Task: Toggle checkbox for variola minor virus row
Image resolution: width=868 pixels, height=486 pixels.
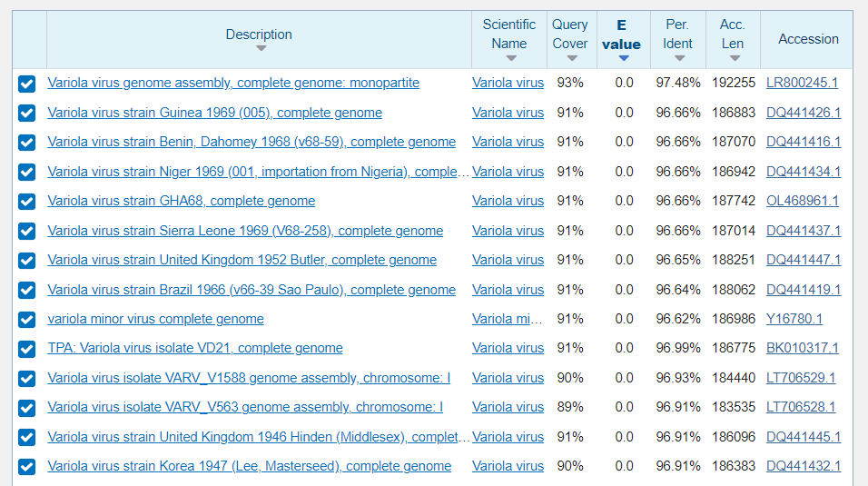Action: [x=27, y=320]
